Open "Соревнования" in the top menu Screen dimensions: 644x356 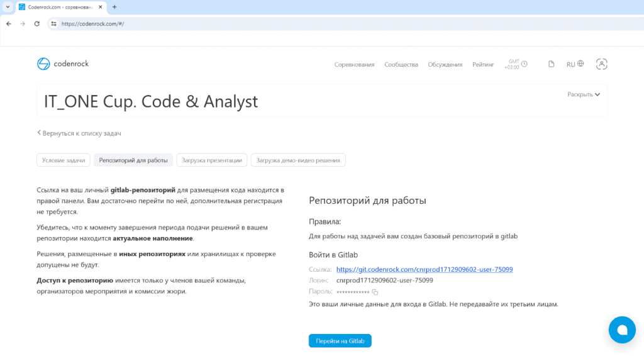354,64
